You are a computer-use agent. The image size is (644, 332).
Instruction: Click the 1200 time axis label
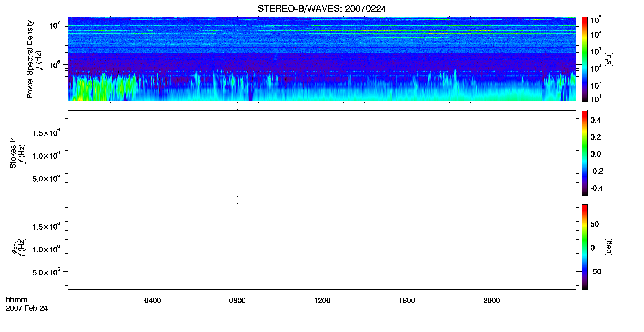click(x=322, y=301)
